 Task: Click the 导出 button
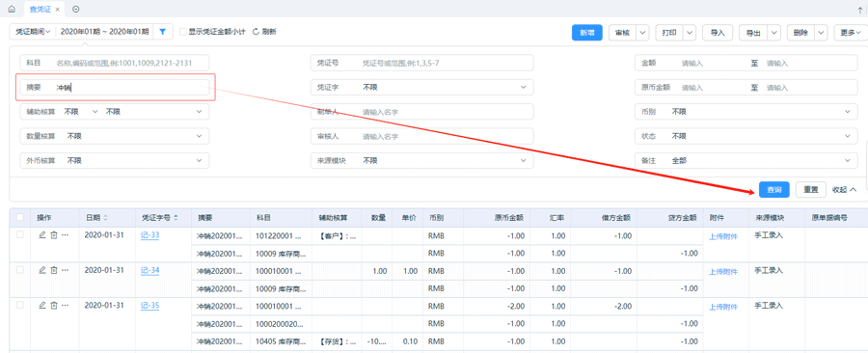753,33
